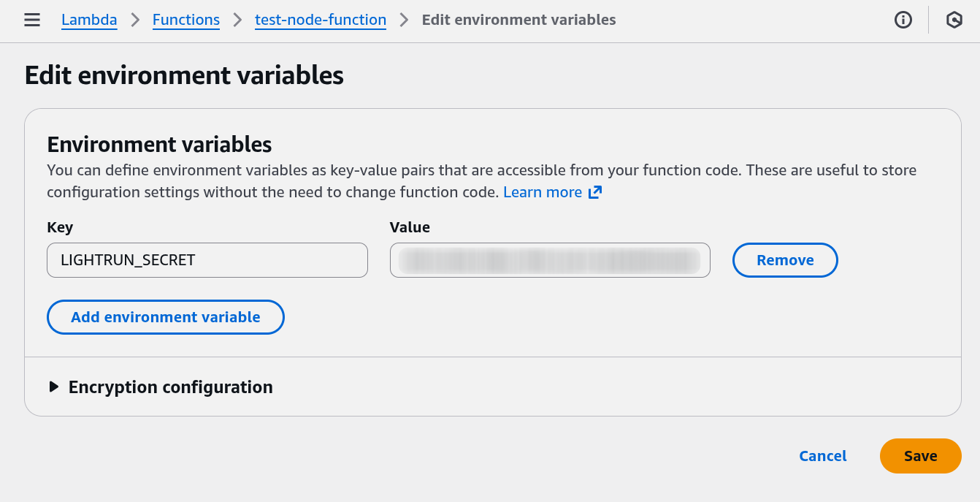Open the hamburger side navigation menu
This screenshot has width=980, height=502.
point(32,20)
